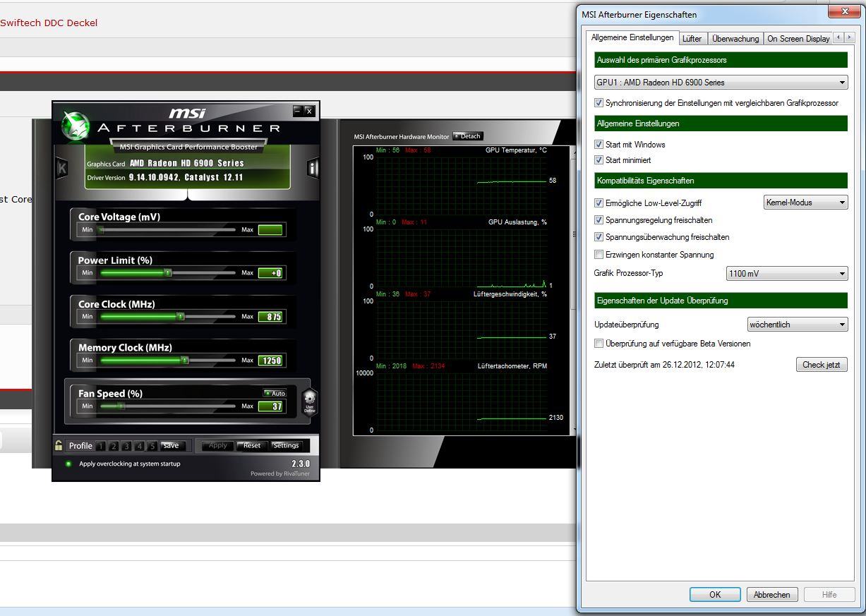This screenshot has width=866, height=616.
Task: Click the Apply button in Afterburner
Action: pyautogui.click(x=218, y=446)
